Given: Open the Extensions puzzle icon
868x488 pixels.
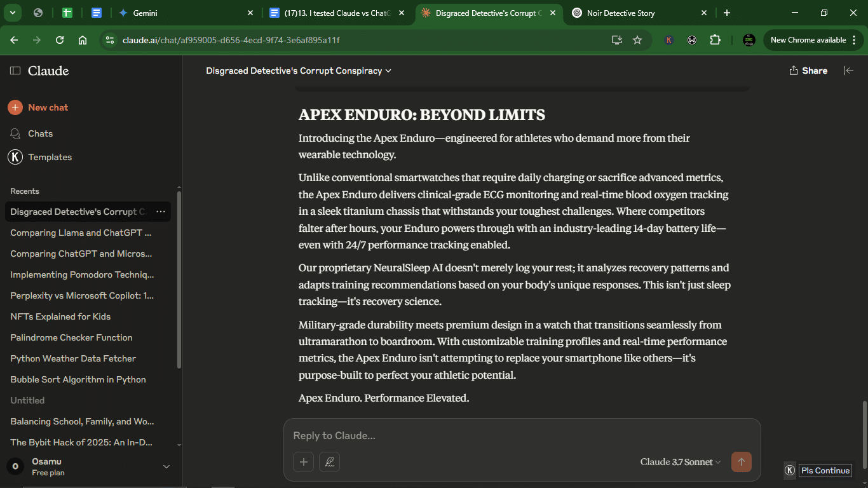Looking at the screenshot, I should (715, 40).
